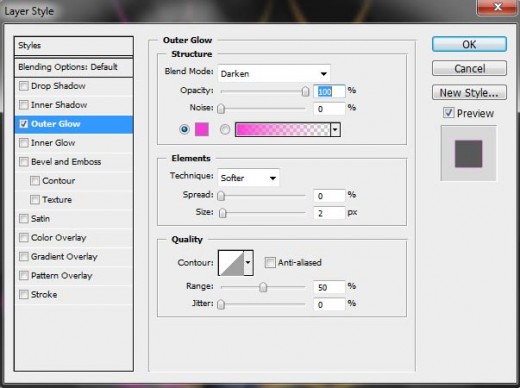Click the Size value field
Viewport: 520px width, 388px height.
pos(329,213)
